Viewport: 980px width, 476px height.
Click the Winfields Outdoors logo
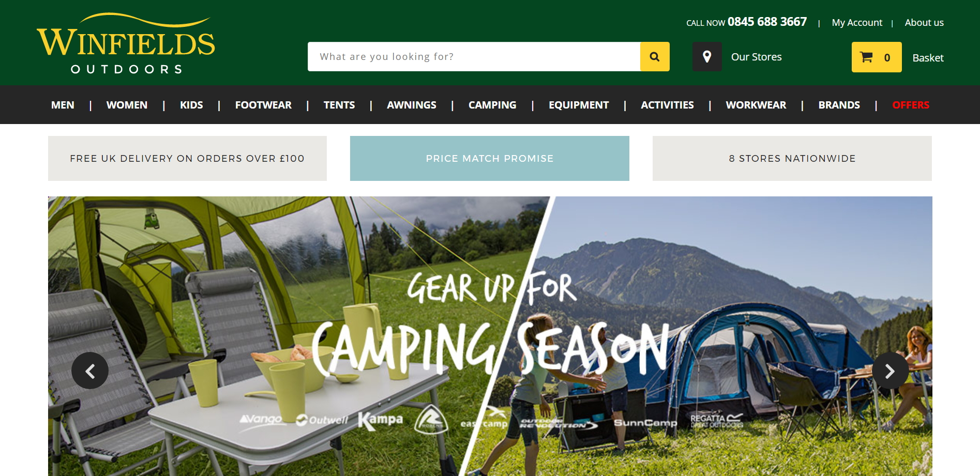126,44
